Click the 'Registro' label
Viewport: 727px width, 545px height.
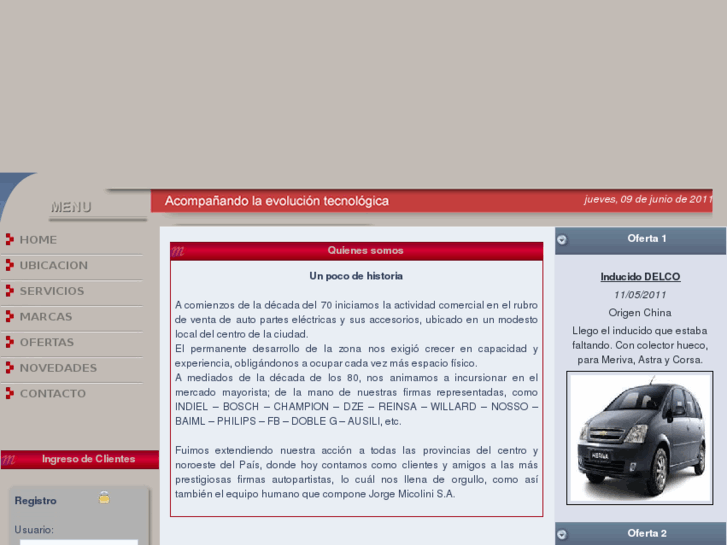tap(36, 501)
